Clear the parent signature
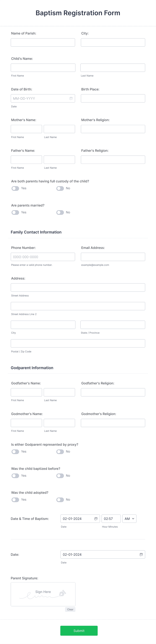Viewport: 156px width, 644px height. [70, 609]
